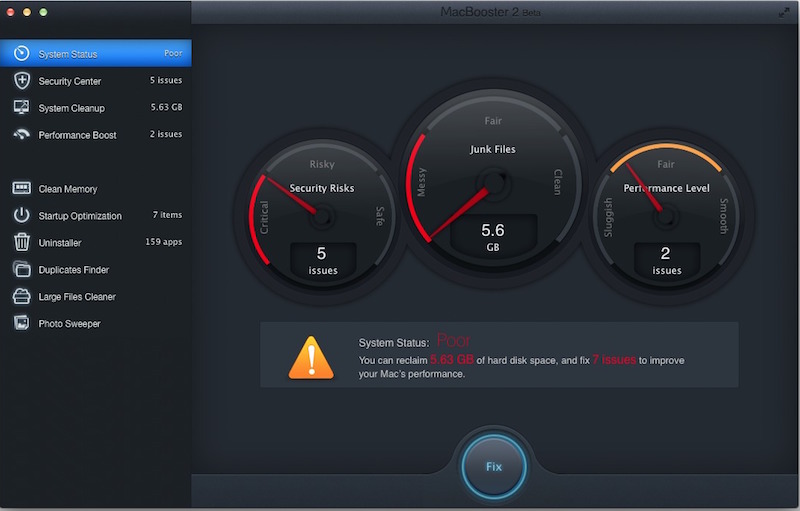This screenshot has height=511, width=800.
Task: Click the System Cleanup monitor icon
Action: [21, 107]
